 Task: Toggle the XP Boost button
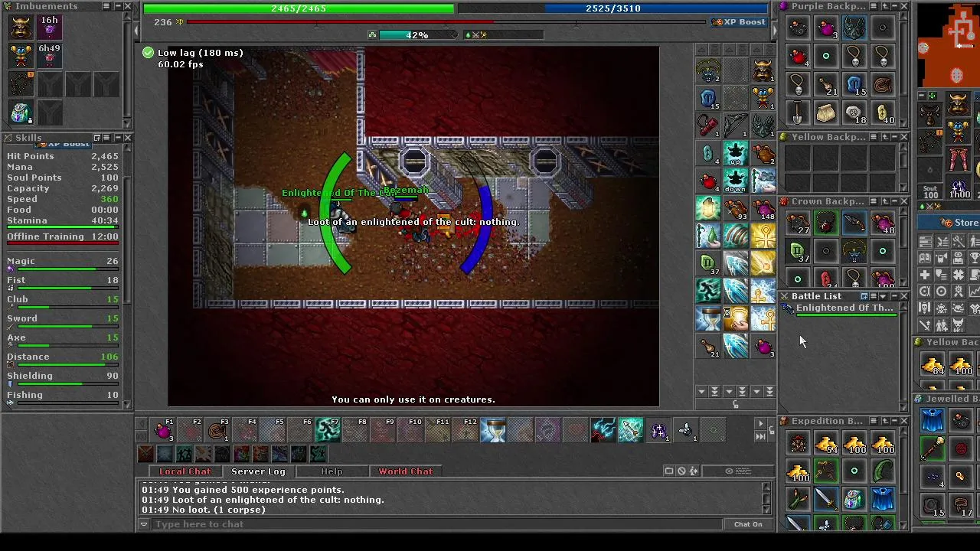pyautogui.click(x=739, y=22)
